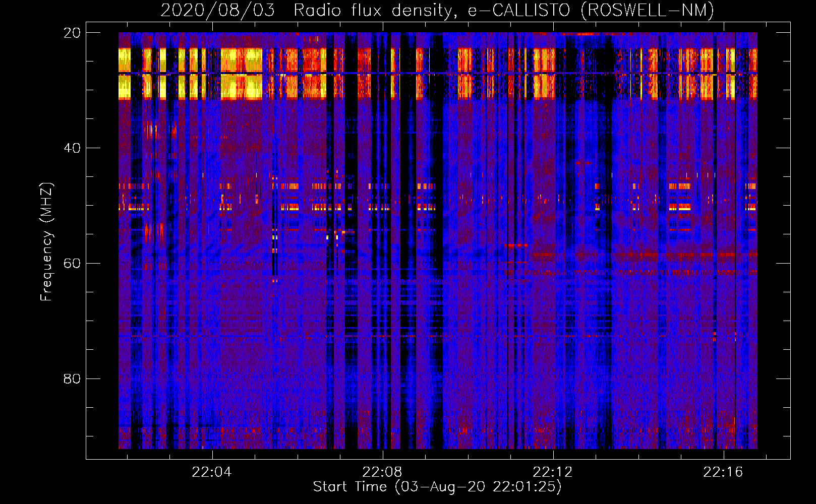Select the Frequency (MHZ) axis label
This screenshot has height=504, width=816.
pos(46,242)
